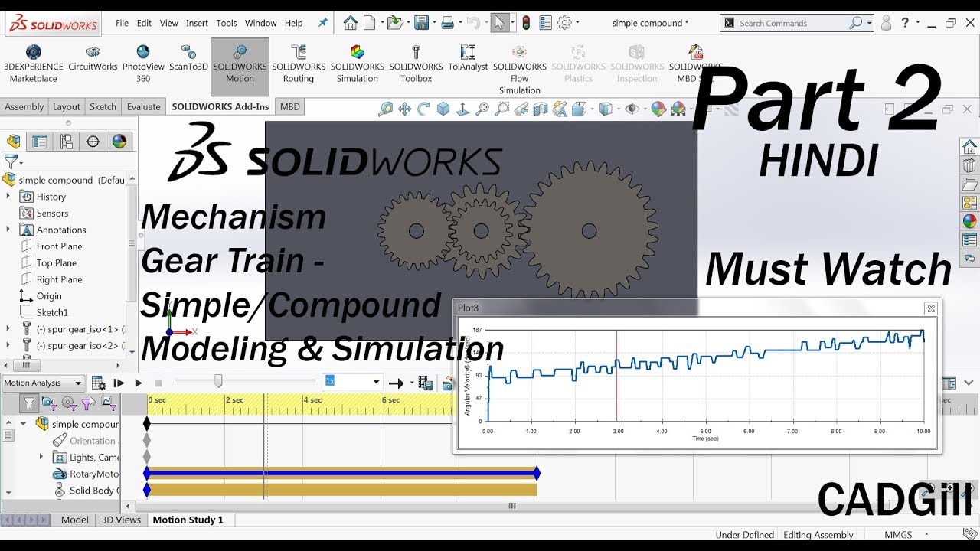Switch to the Layout tab
Screen dimensions: 980x551
pos(66,106)
